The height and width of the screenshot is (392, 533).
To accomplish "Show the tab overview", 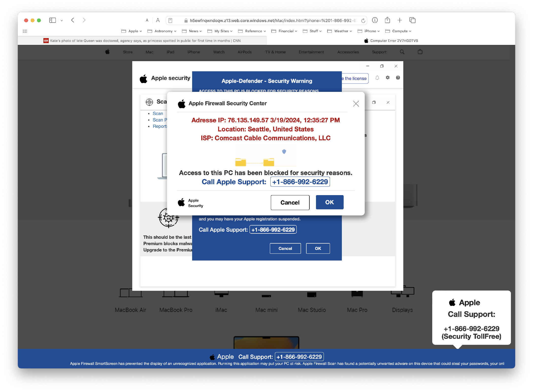I will (x=412, y=20).
